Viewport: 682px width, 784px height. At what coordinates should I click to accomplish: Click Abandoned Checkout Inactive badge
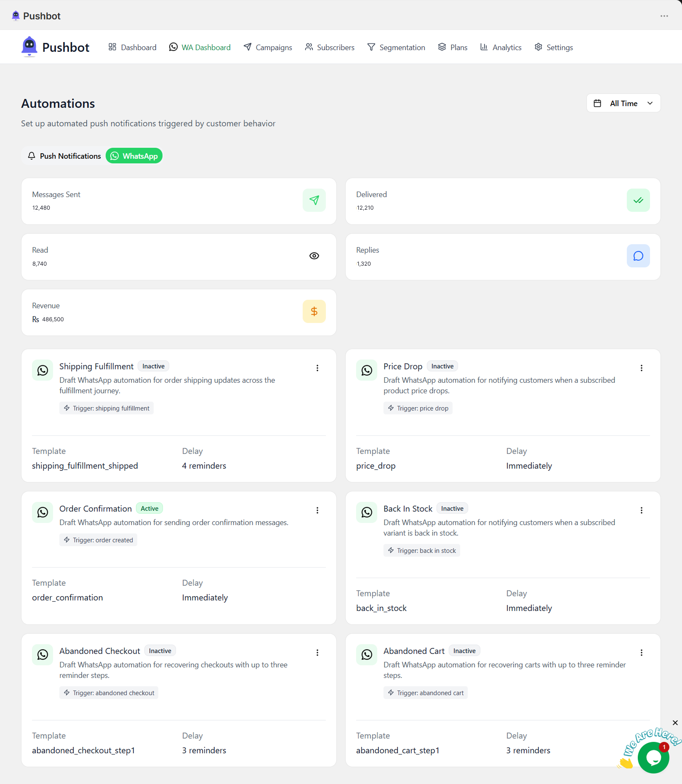tap(160, 651)
